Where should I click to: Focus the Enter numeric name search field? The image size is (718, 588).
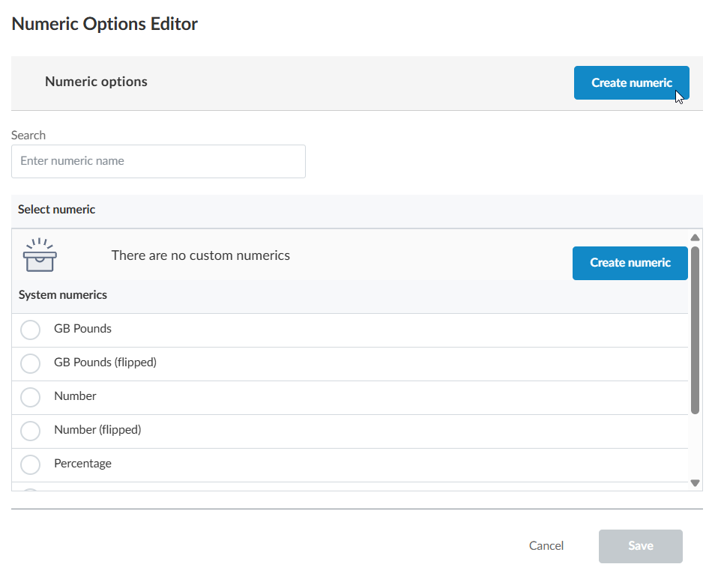(158, 161)
